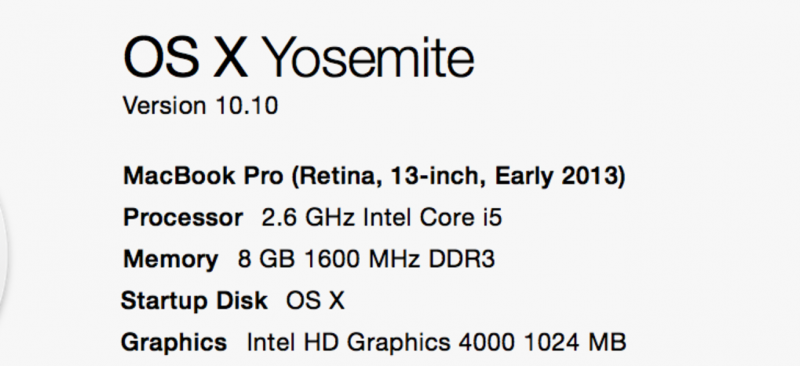Click the Graphics label
The width and height of the screenshot is (800, 366).
(174, 342)
